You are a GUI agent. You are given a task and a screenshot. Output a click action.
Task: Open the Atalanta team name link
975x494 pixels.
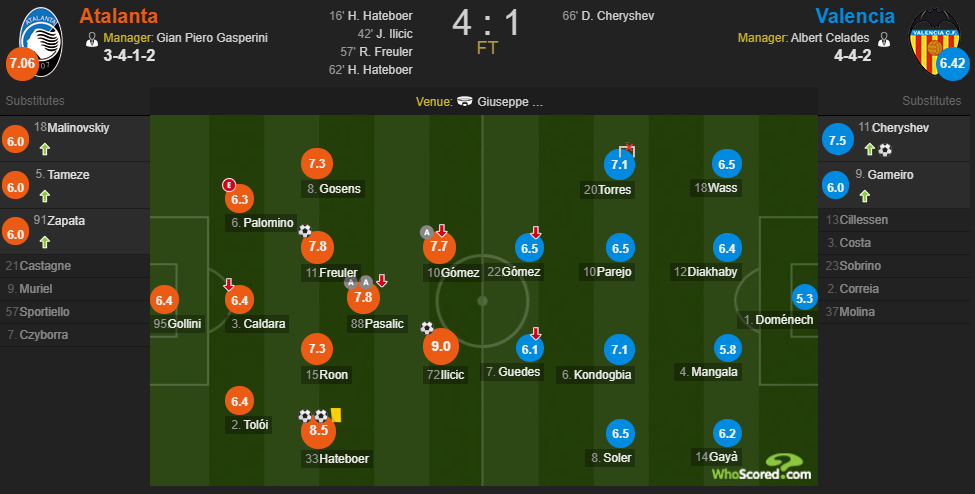click(x=120, y=15)
